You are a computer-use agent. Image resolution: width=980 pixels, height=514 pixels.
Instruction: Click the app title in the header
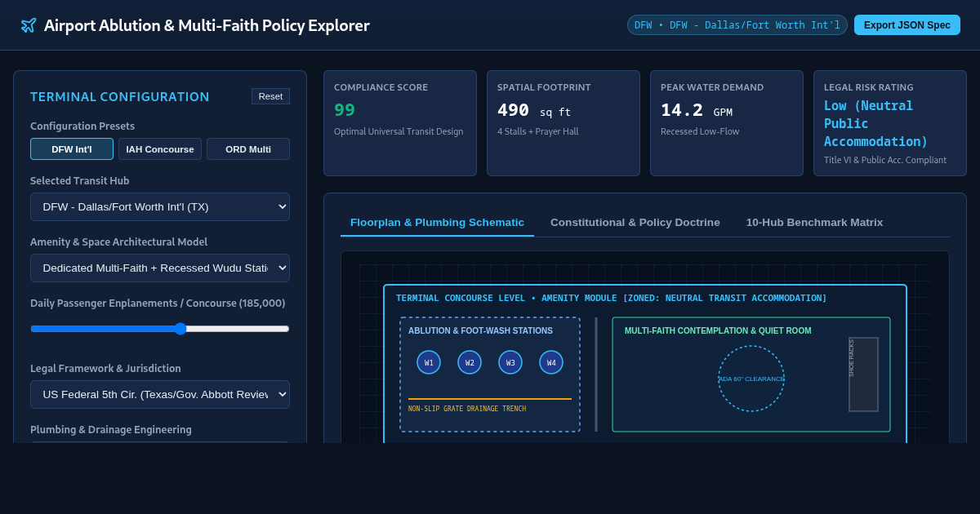(207, 25)
